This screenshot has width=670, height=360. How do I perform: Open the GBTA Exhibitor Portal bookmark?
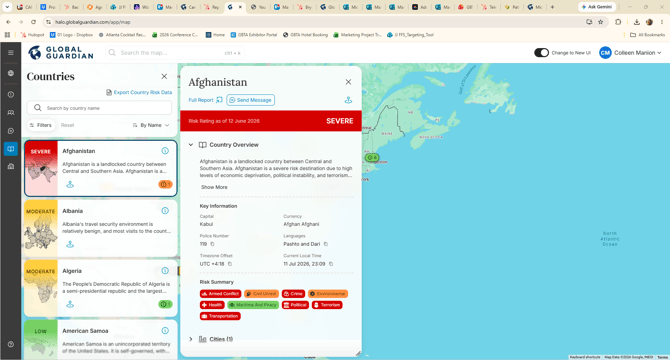click(253, 35)
